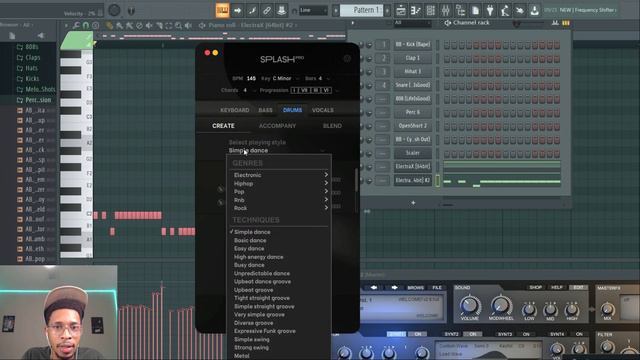Click the browser collapse arrow icon
Viewport: 640px width, 360px height.
40,36
